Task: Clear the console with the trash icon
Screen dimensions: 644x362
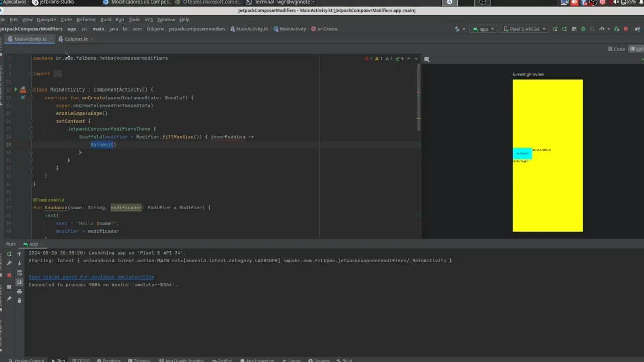Action: [x=19, y=301]
